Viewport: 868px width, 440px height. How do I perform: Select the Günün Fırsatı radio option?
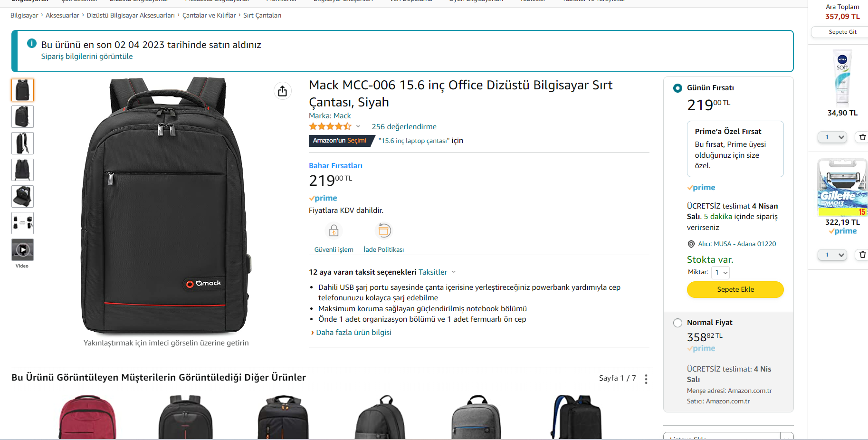click(x=677, y=88)
